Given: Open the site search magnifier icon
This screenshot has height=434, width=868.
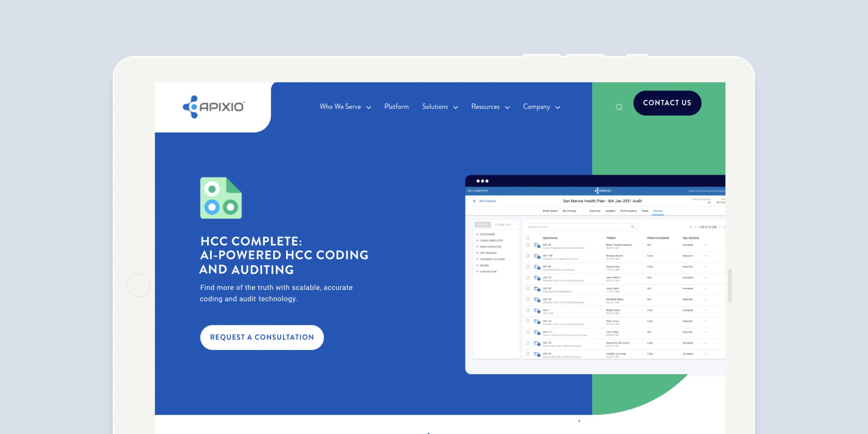Looking at the screenshot, I should pos(619,107).
